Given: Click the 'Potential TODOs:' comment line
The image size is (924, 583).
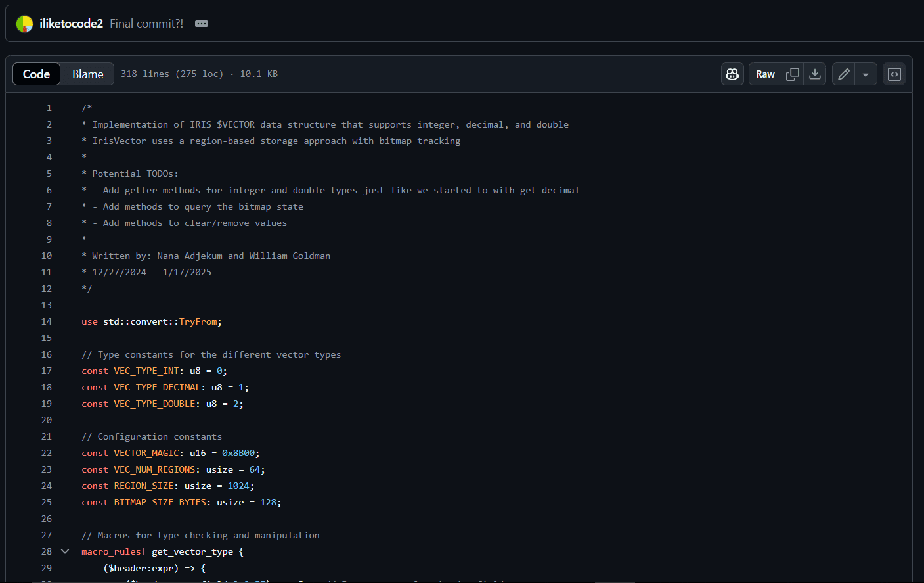Looking at the screenshot, I should pos(130,174).
